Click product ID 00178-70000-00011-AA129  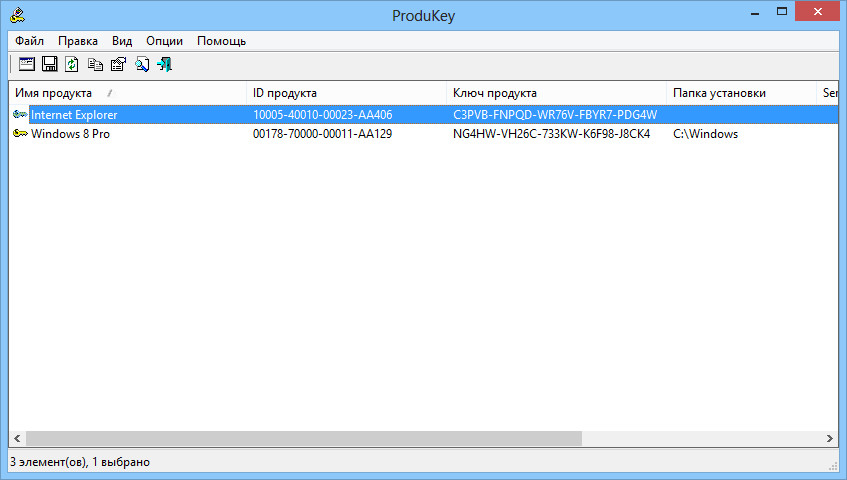point(322,133)
